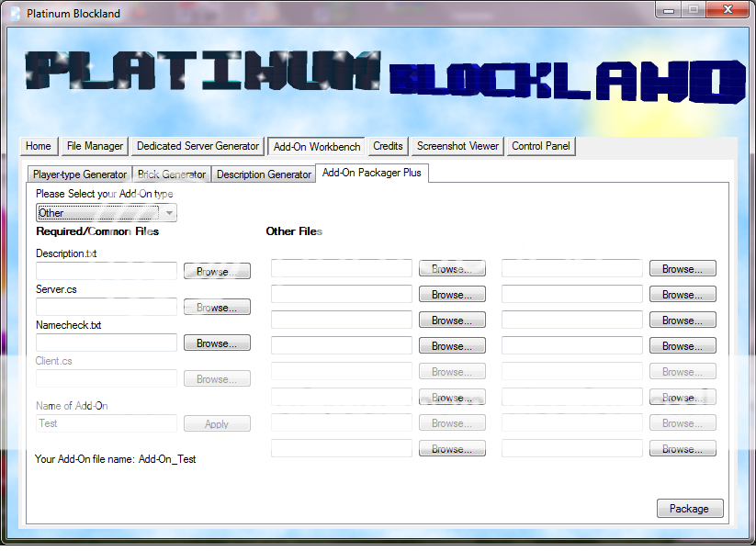
Task: Browse for the Description.txt file
Action: click(x=217, y=271)
